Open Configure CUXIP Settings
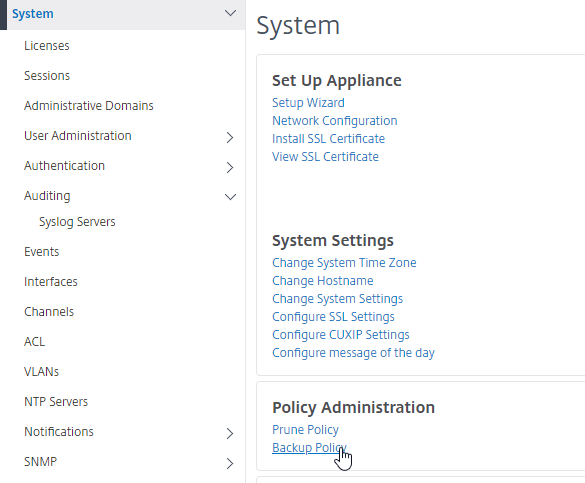The width and height of the screenshot is (585, 483). tap(341, 335)
